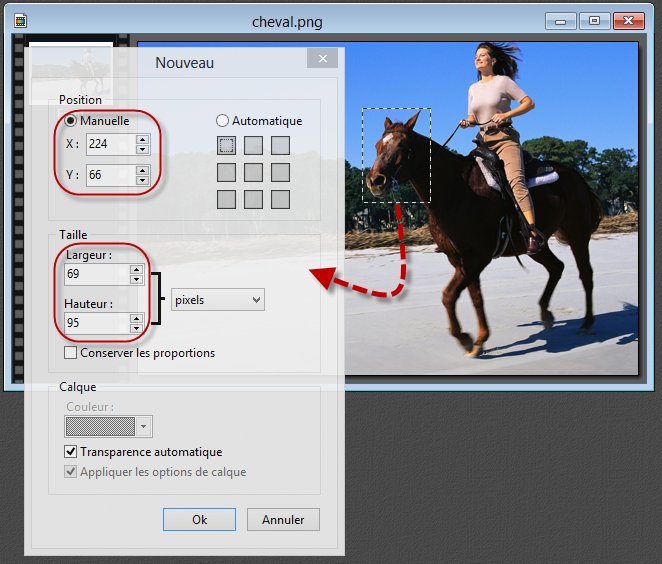This screenshot has height=564, width=662.
Task: Toggle Appliquer les options de calque checkbox
Action: click(71, 472)
